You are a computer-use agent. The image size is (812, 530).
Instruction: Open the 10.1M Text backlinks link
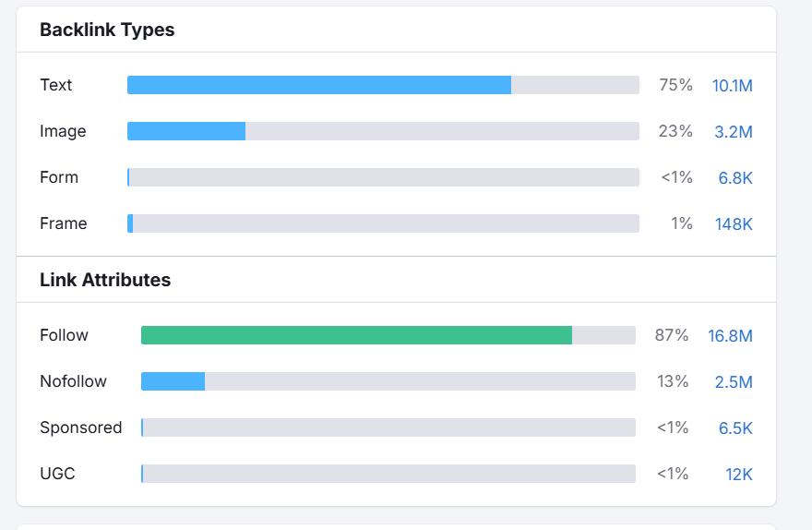732,86
